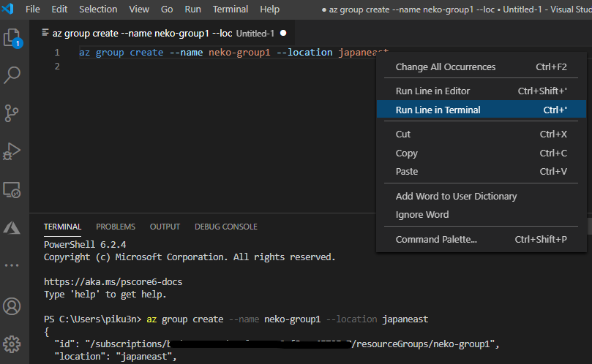Select the Untitled-1 editor tab
The height and width of the screenshot is (364, 592).
163,33
